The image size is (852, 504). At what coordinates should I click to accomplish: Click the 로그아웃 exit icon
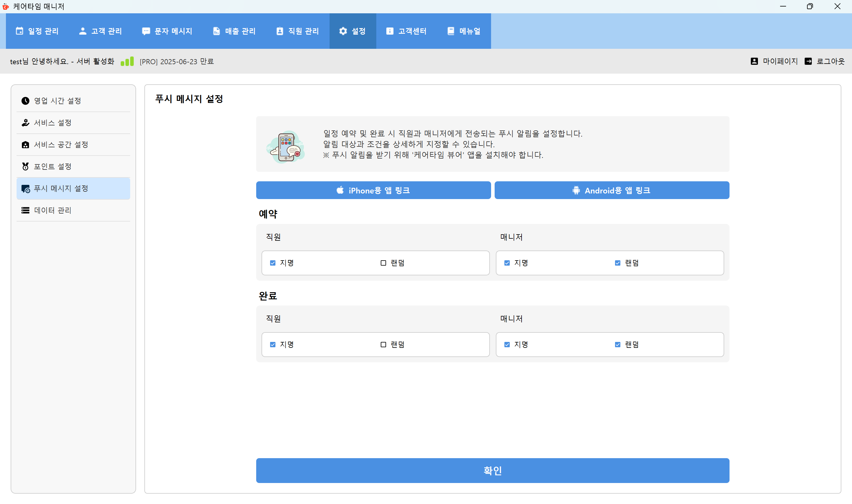pos(809,61)
